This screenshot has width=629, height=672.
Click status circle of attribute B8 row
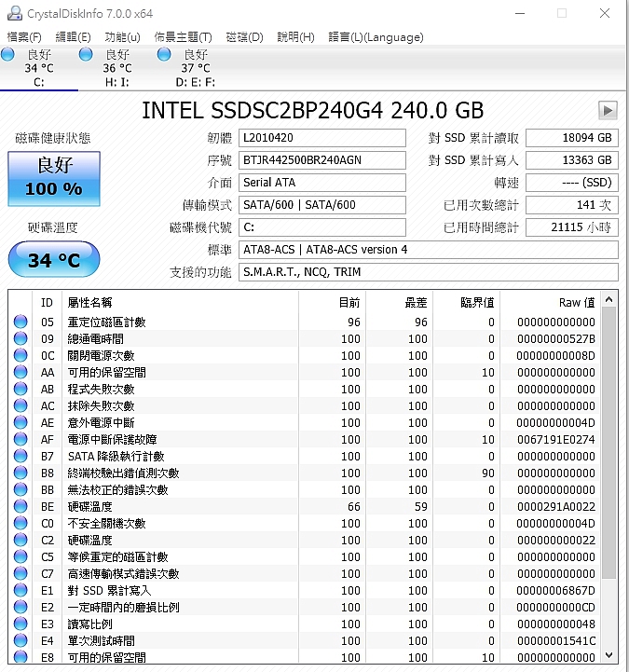pos(21,473)
